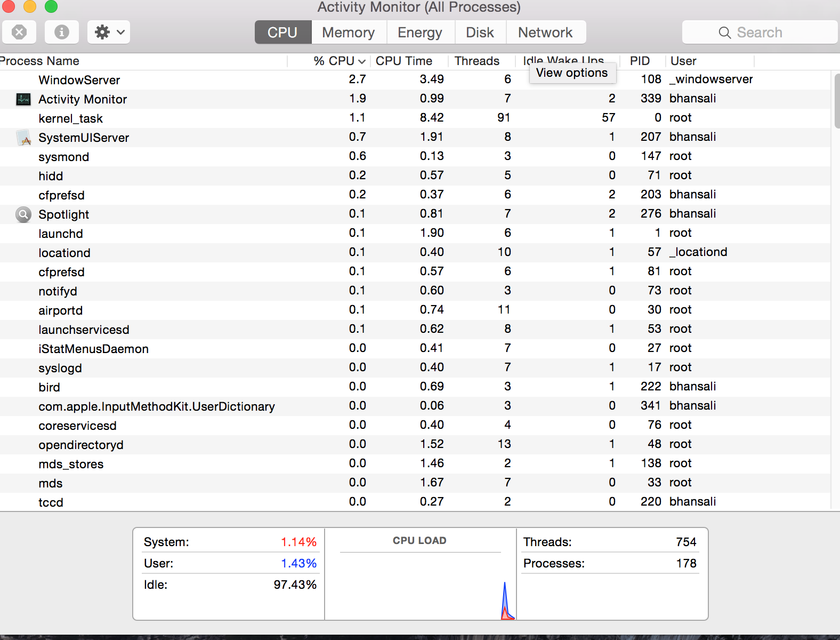The width and height of the screenshot is (840, 640).
Task: Switch to the Network tab
Action: [545, 33]
